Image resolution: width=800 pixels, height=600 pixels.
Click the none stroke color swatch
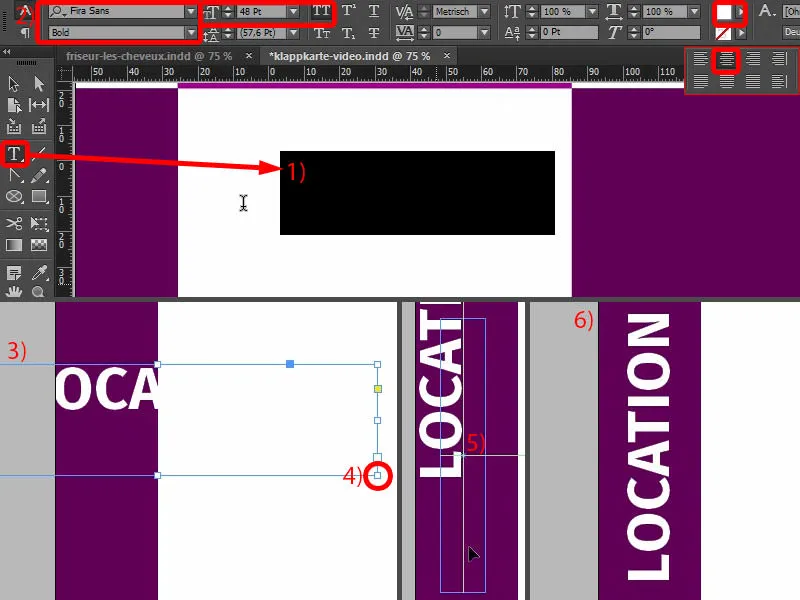723,34
